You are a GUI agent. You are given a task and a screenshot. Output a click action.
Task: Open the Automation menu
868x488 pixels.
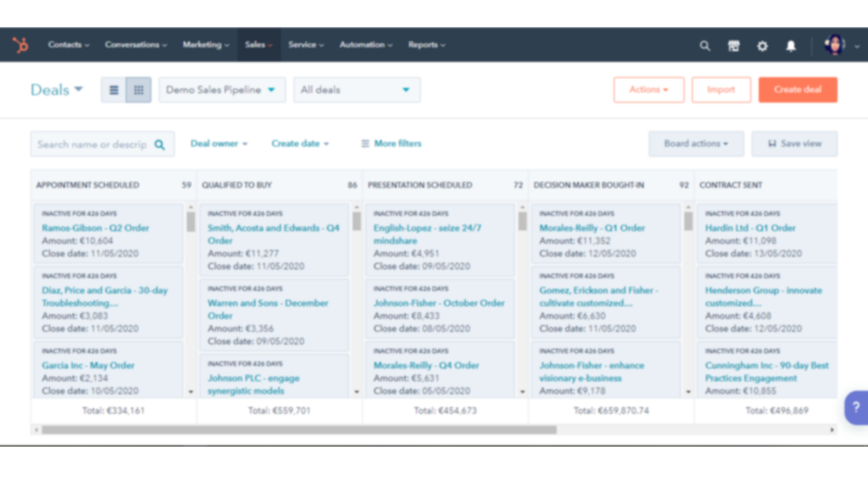pos(366,45)
